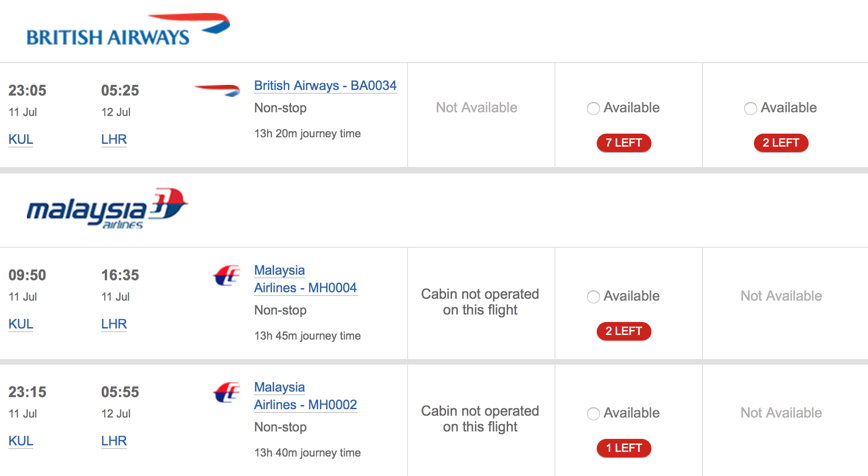Select the MH0004 Available radio button
The height and width of the screenshot is (476, 868).
pos(594,297)
